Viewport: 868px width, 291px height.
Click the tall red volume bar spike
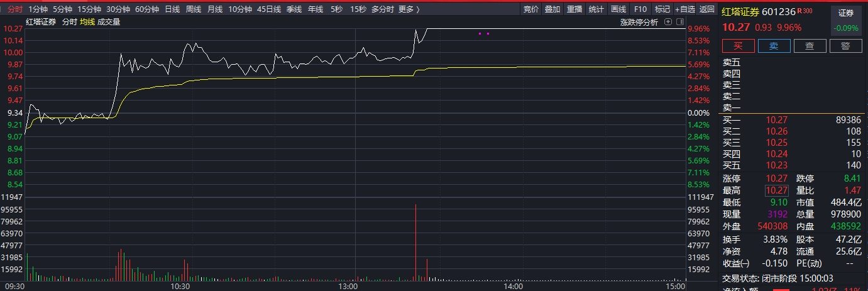pos(415,242)
